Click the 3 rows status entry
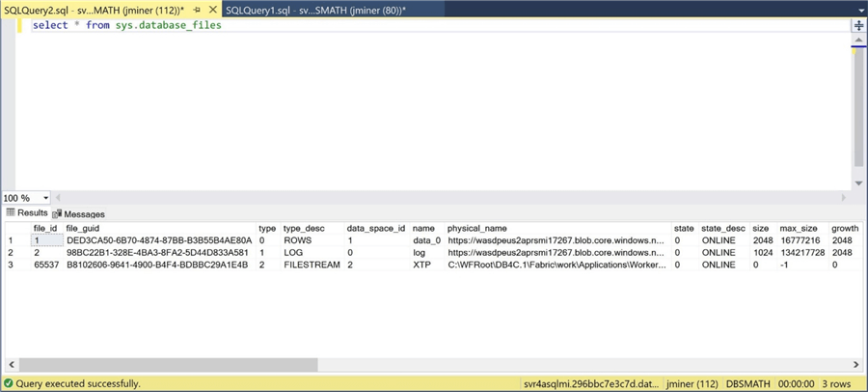 point(837,383)
